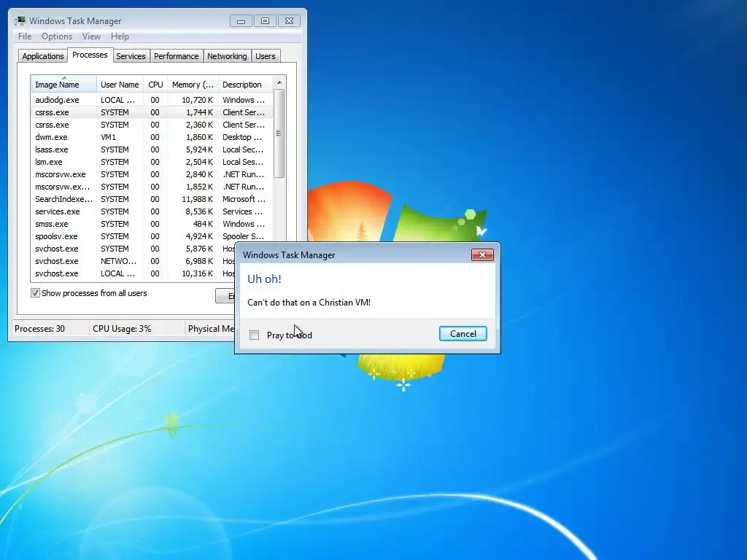Select the spoolsv.exe process
747x560 pixels.
point(152,236)
